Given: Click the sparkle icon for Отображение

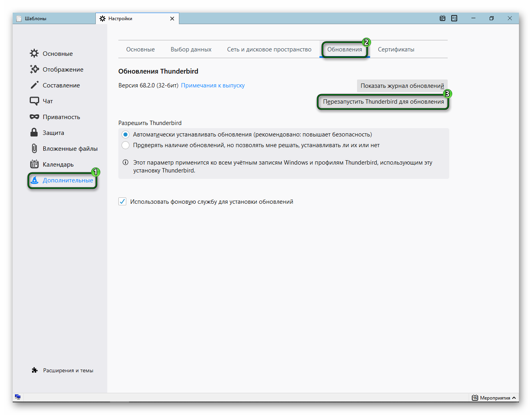Looking at the screenshot, I should [34, 69].
